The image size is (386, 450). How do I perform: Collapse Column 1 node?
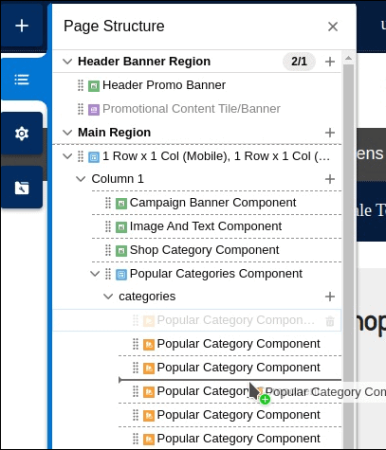pyautogui.click(x=81, y=179)
